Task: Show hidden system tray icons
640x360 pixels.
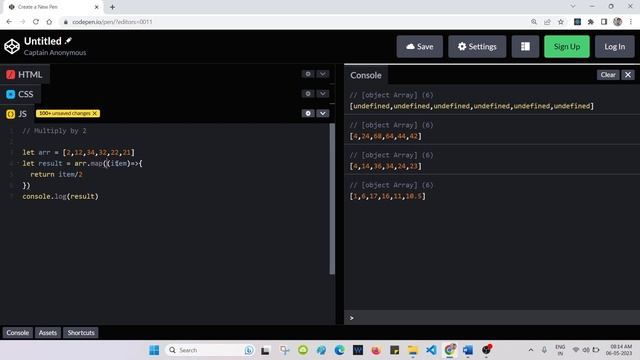Action: click(531, 350)
